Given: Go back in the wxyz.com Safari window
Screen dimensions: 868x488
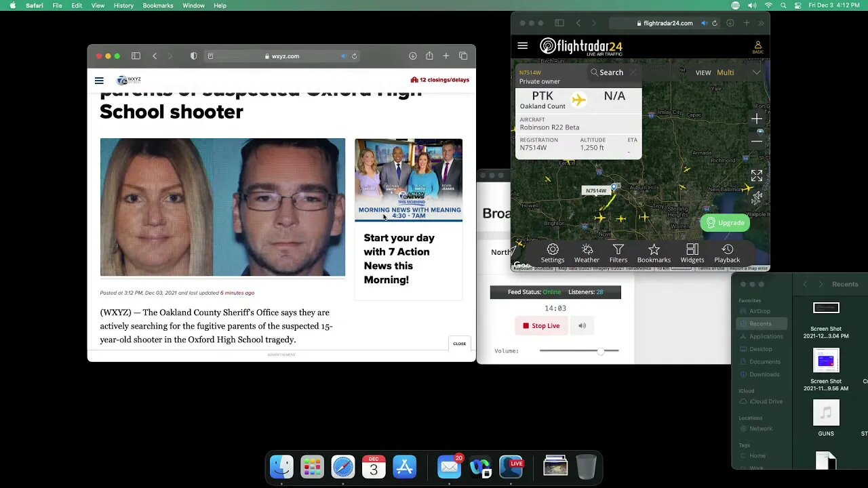Looking at the screenshot, I should [x=155, y=56].
